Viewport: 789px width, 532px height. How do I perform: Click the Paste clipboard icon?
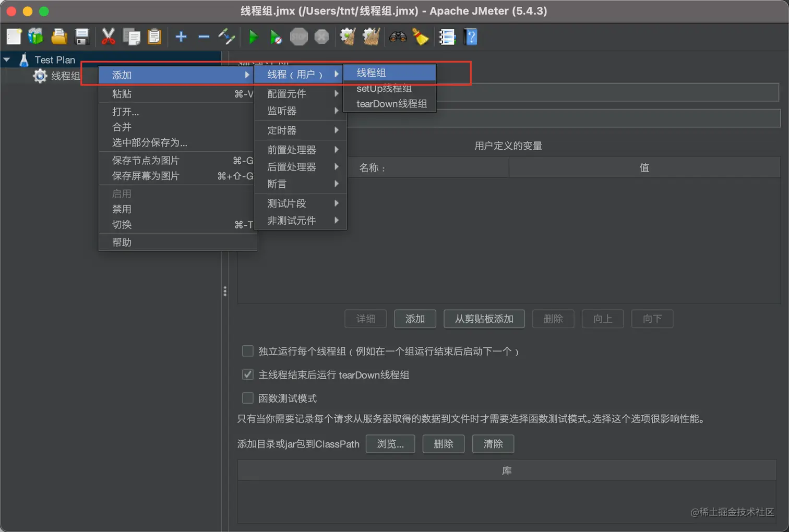tap(154, 37)
